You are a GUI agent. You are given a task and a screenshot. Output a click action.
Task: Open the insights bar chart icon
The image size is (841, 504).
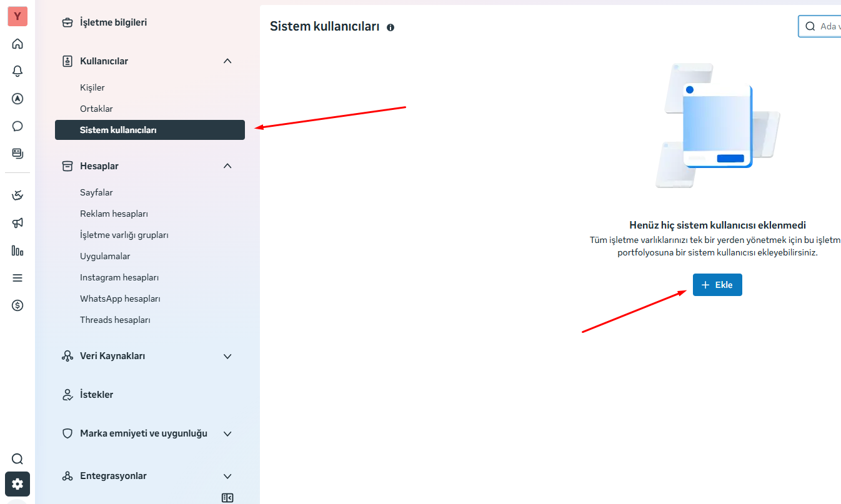coord(17,250)
